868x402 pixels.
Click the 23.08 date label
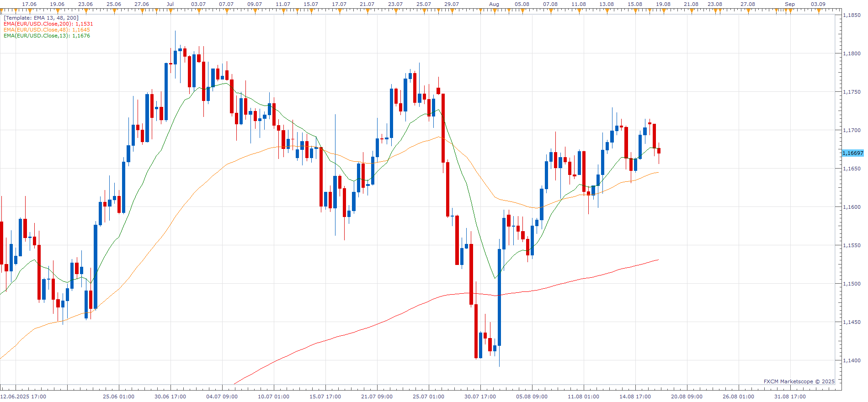(x=715, y=4)
